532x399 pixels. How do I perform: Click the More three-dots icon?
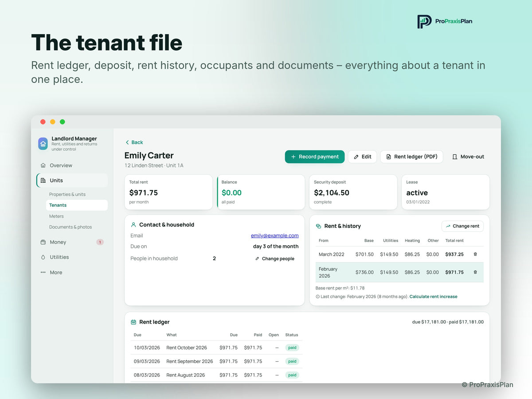pos(43,272)
